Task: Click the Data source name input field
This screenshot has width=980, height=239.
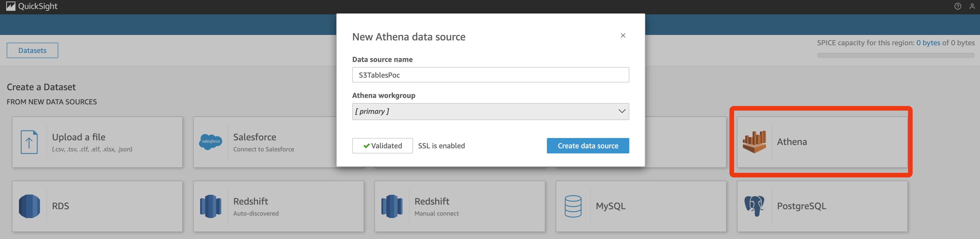Action: (490, 75)
